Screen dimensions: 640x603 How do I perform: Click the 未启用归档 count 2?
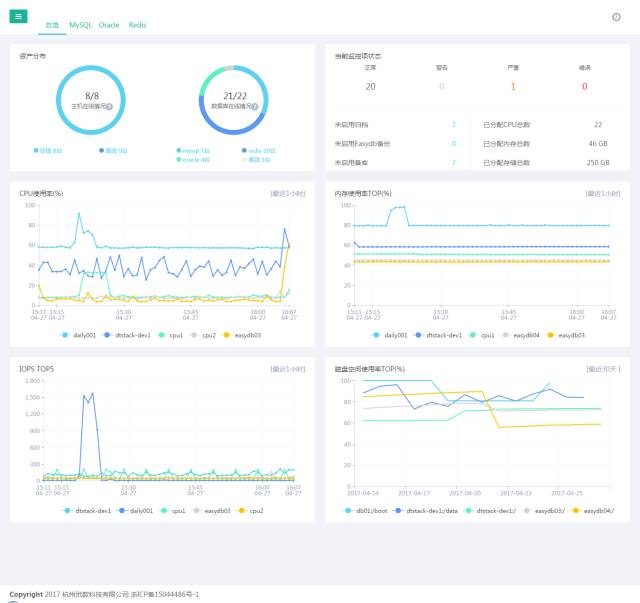(453, 125)
